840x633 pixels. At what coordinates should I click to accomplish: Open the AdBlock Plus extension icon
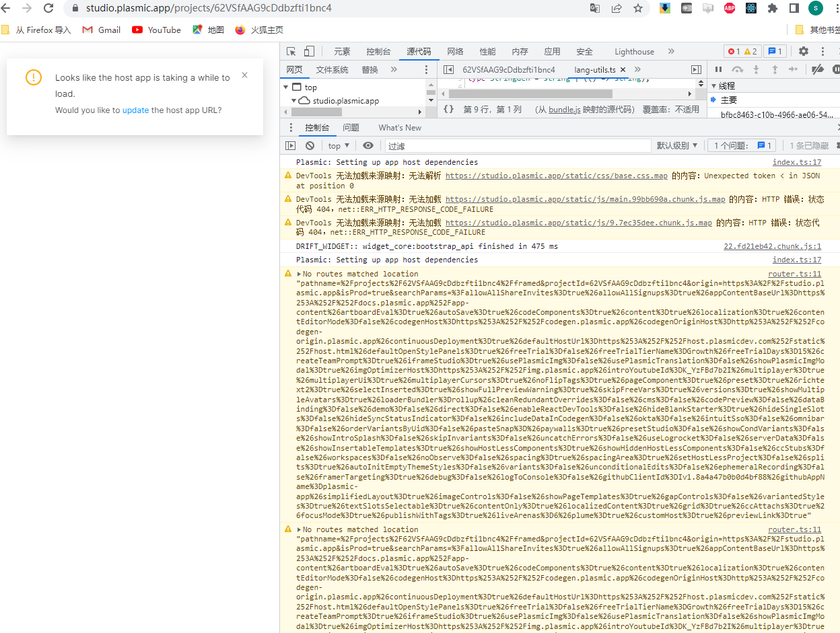[x=728, y=9]
